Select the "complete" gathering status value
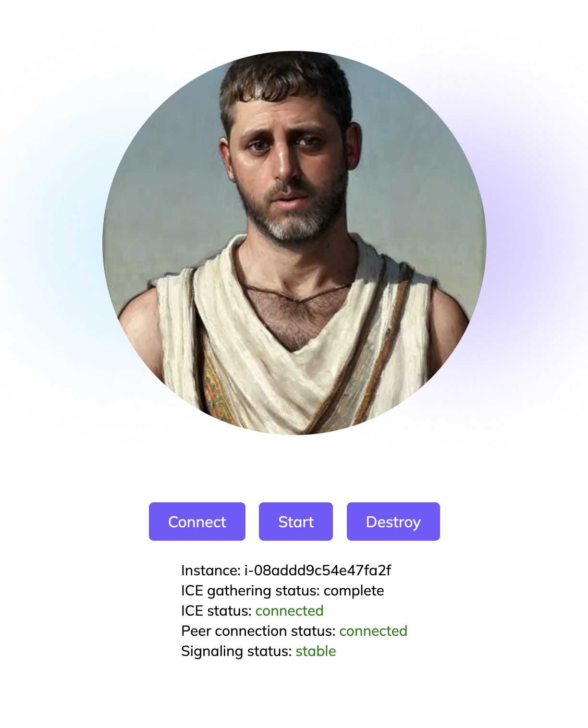Image resolution: width=588 pixels, height=728 pixels. pos(354,591)
